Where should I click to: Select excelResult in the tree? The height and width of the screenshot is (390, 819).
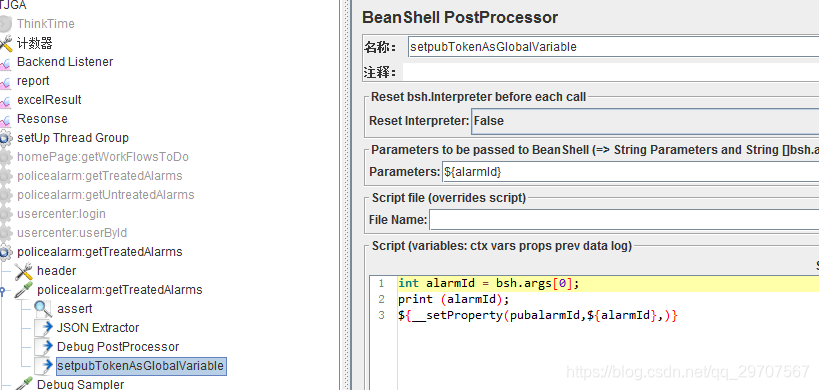click(49, 100)
